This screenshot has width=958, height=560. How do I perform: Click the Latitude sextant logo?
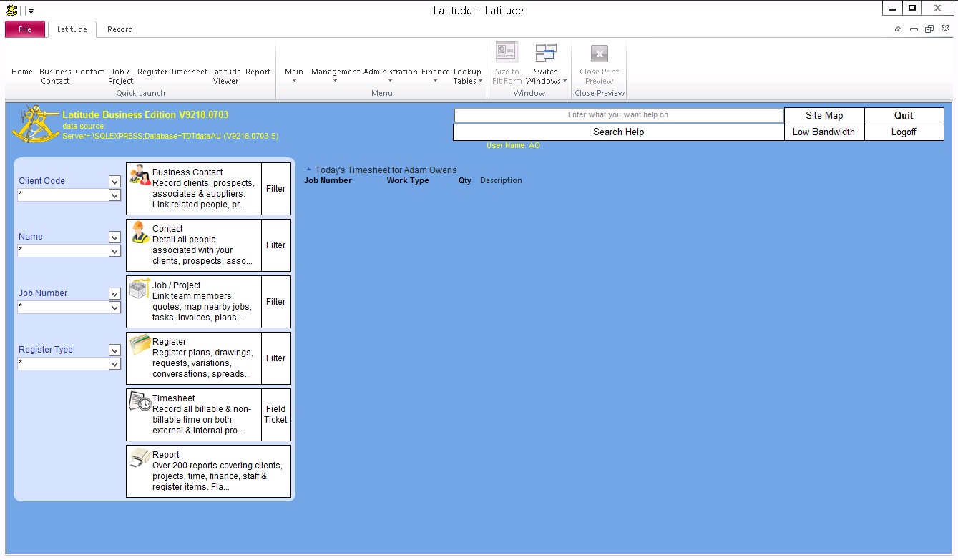coord(34,124)
